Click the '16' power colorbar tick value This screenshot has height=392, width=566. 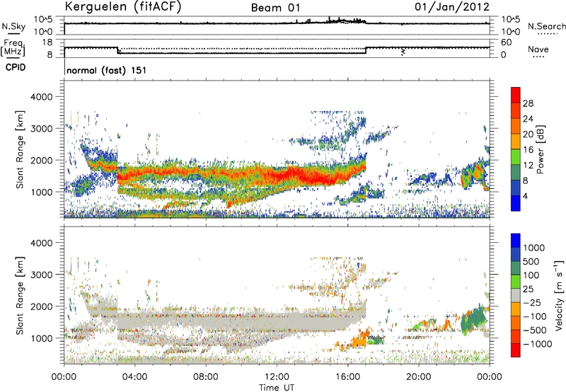tap(528, 150)
